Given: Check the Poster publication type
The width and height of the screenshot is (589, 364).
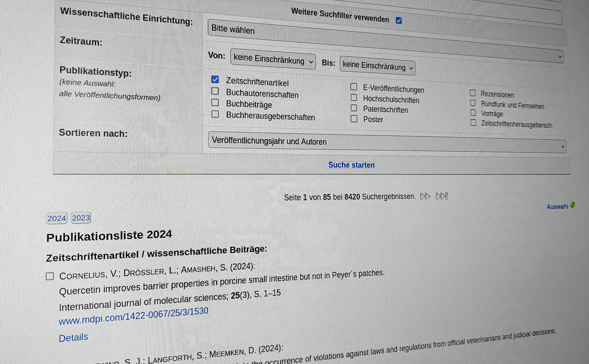Looking at the screenshot, I should 354,119.
